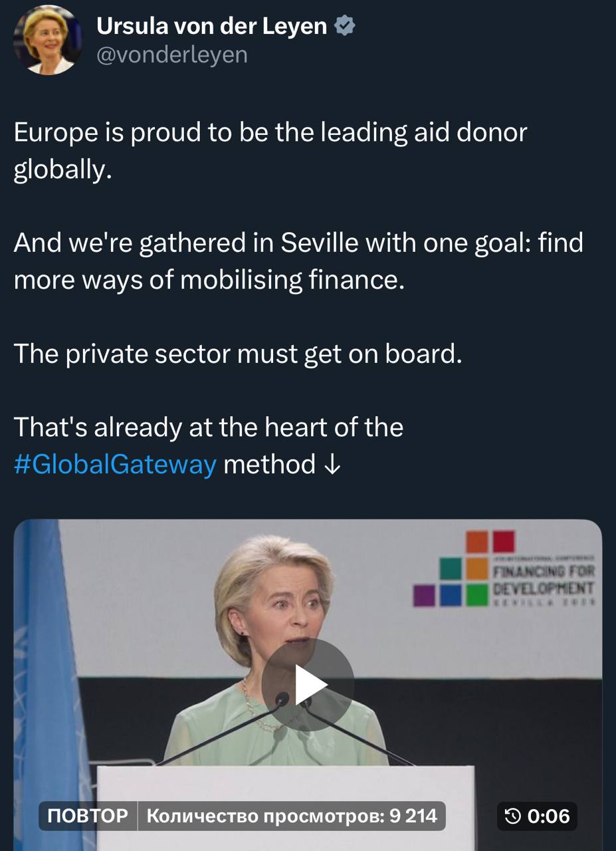This screenshot has width=616, height=851.
Task: Click the clock icon beside 0:06
Action: click(513, 816)
